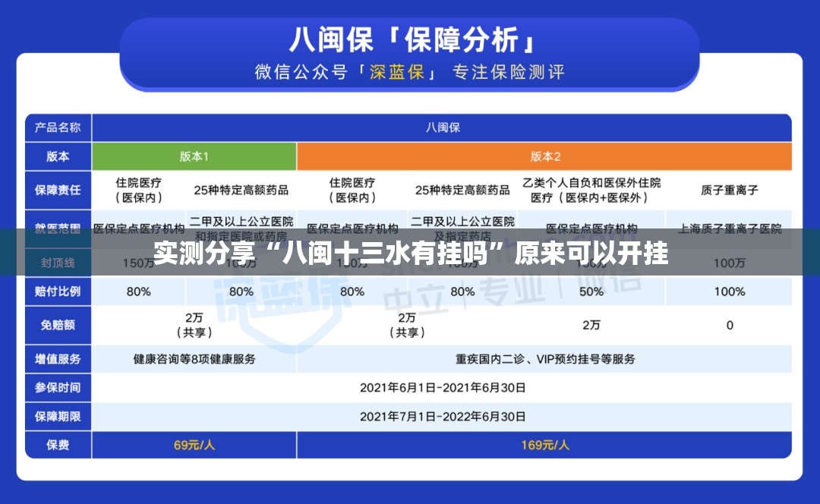Select the 乙类个人自负和医保外住院医疗 cell
Image resolution: width=820 pixels, height=504 pixels.
click(591, 191)
